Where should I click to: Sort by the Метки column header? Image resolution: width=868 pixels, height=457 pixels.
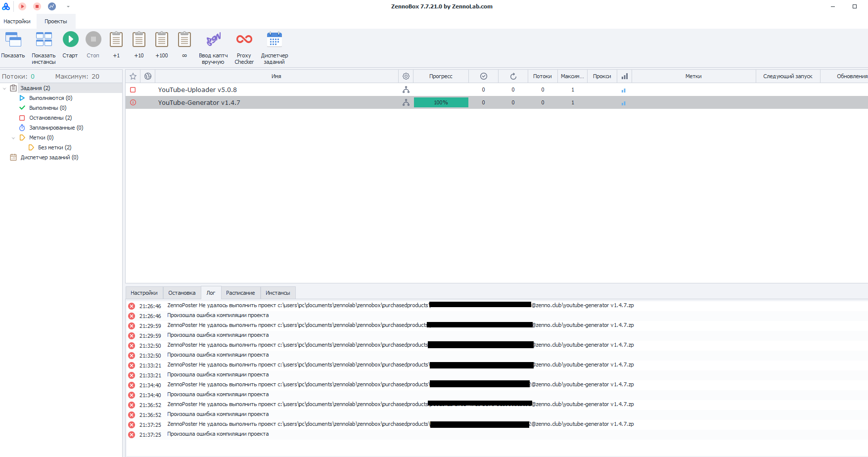tap(693, 76)
